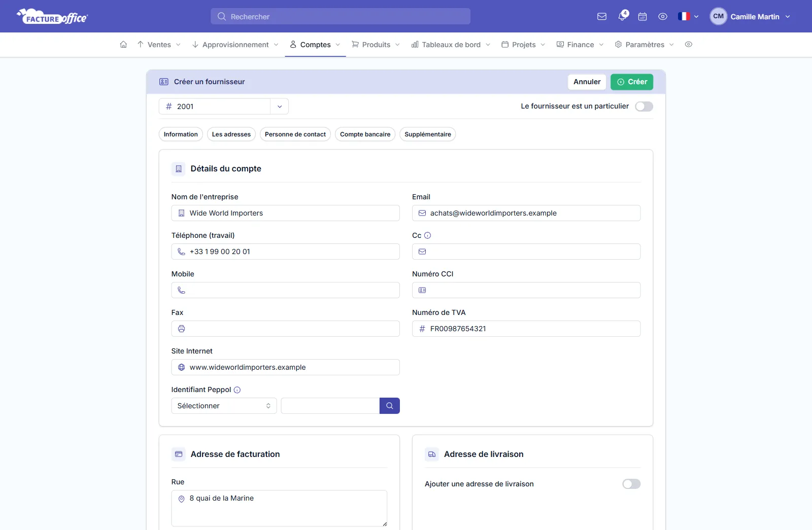The height and width of the screenshot is (530, 812).
Task: Click the Peppol search magnifier button
Action: [390, 406]
